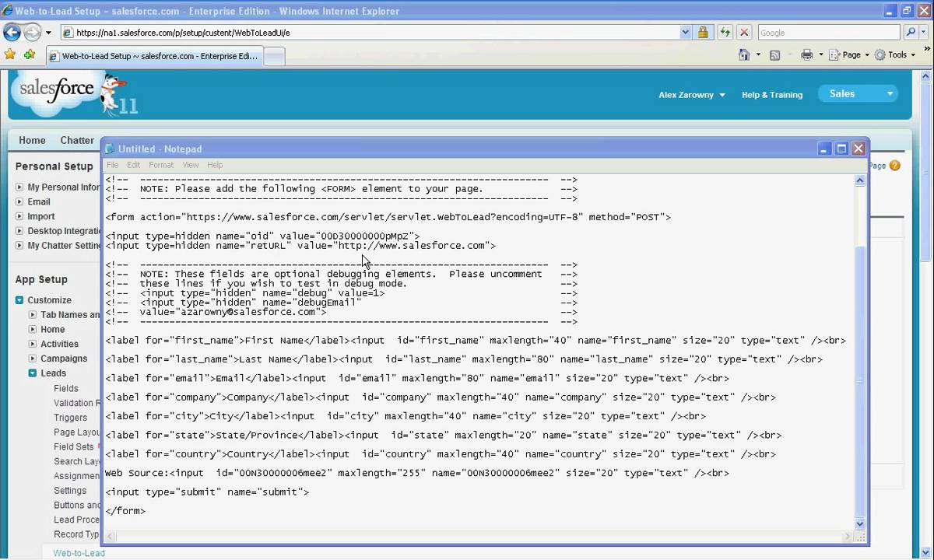Open the IE Page menu
The height and width of the screenshot is (560, 934).
[848, 54]
